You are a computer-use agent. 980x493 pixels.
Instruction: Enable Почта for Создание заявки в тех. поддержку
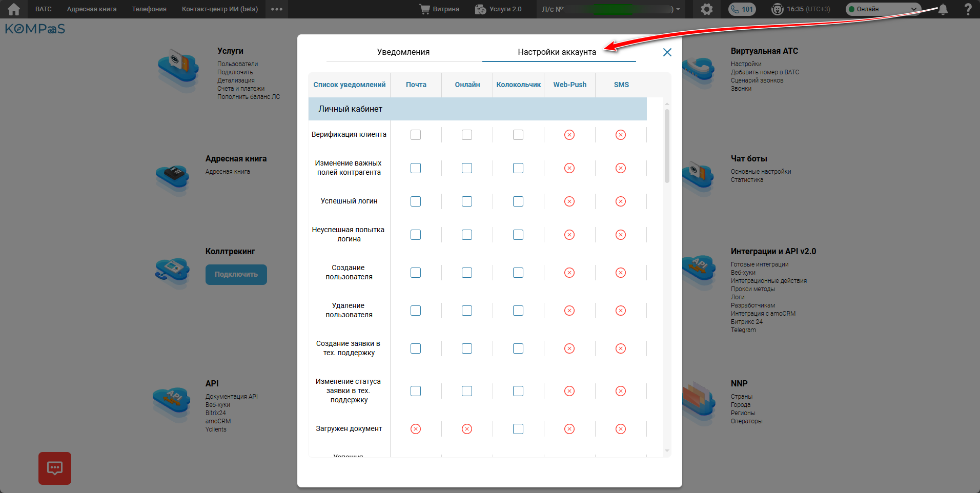(x=416, y=348)
